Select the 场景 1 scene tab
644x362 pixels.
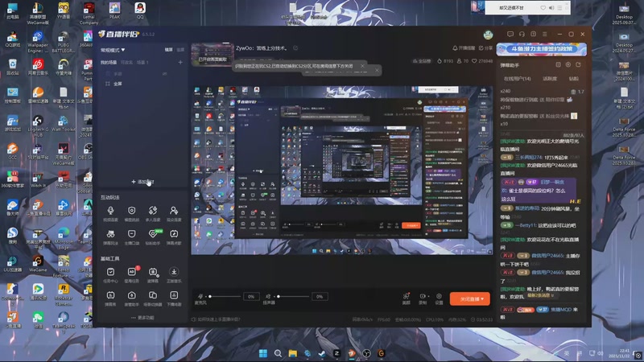[x=142, y=63]
